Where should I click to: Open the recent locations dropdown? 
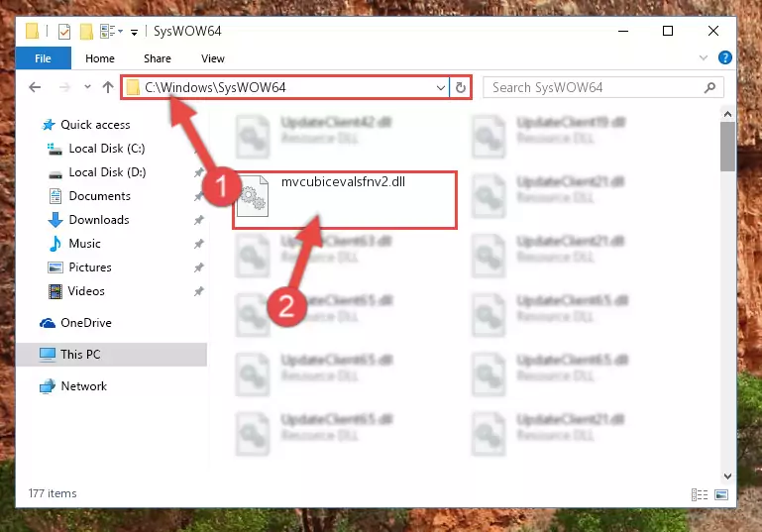pyautogui.click(x=87, y=87)
